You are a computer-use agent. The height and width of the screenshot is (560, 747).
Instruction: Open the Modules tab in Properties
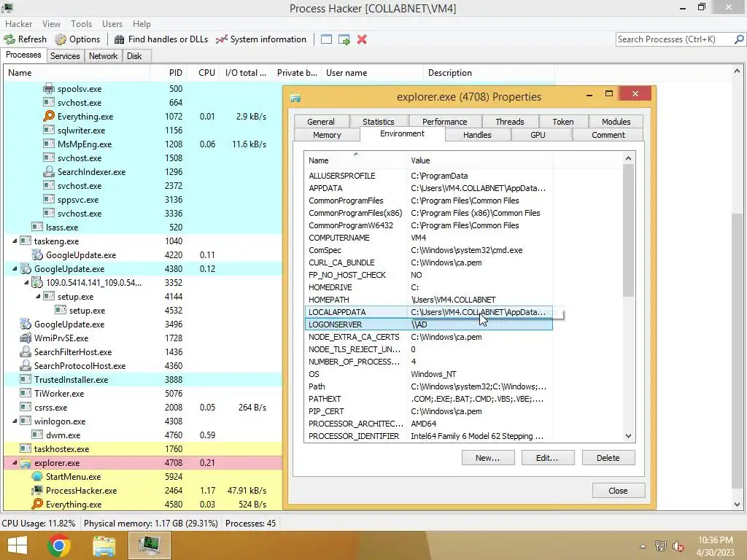pos(616,122)
